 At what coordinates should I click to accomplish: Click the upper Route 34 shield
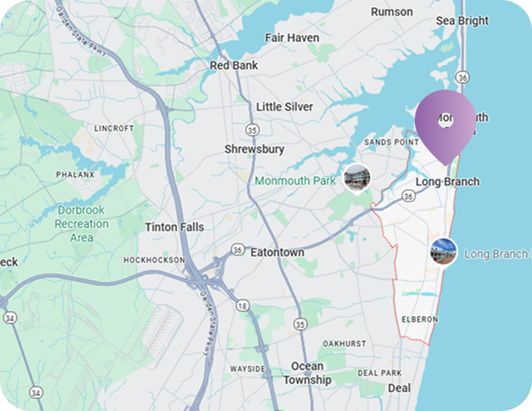click(x=10, y=318)
